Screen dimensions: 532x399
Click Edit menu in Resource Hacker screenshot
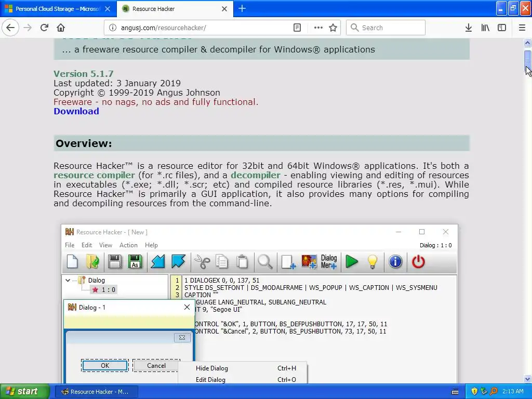click(x=87, y=245)
